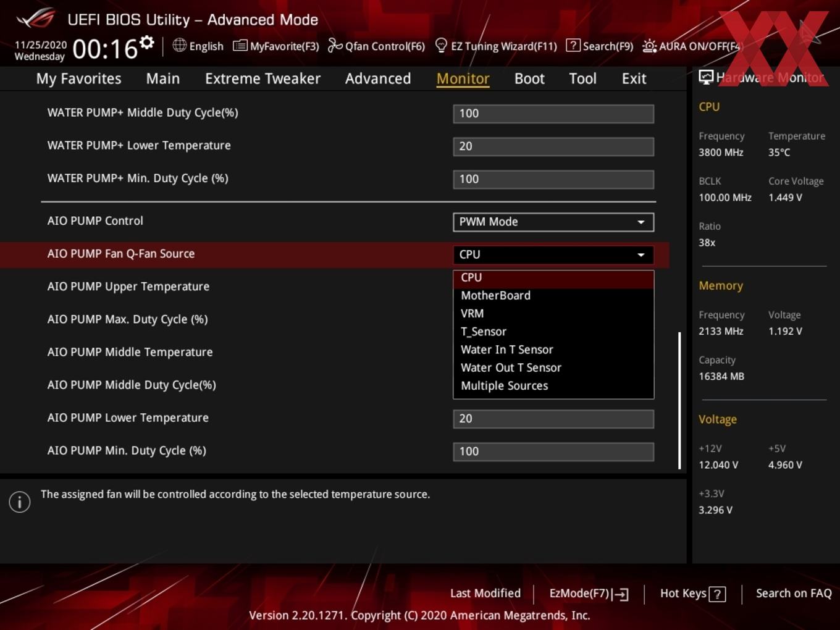Screen dimensions: 840x630
Task: Open the Exit tab
Action: (x=634, y=78)
